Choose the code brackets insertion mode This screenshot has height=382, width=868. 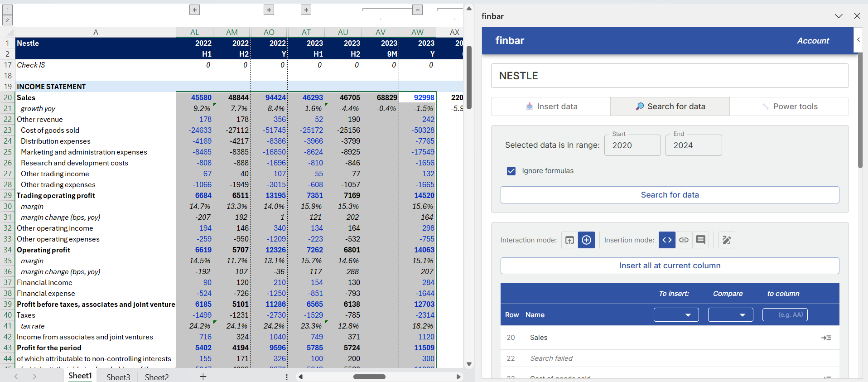pyautogui.click(x=667, y=240)
